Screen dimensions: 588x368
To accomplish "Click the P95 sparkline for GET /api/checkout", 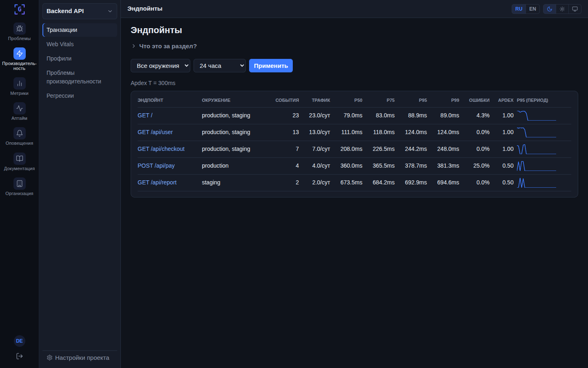I will pyautogui.click(x=537, y=149).
